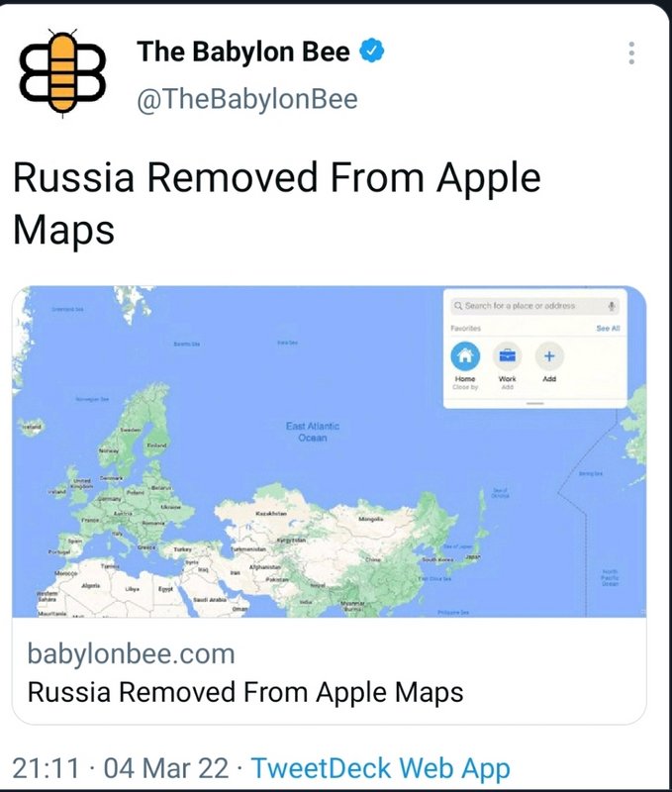The width and height of the screenshot is (672, 792).
Task: Click the TweetDeck Web App source link
Action: click(x=381, y=768)
